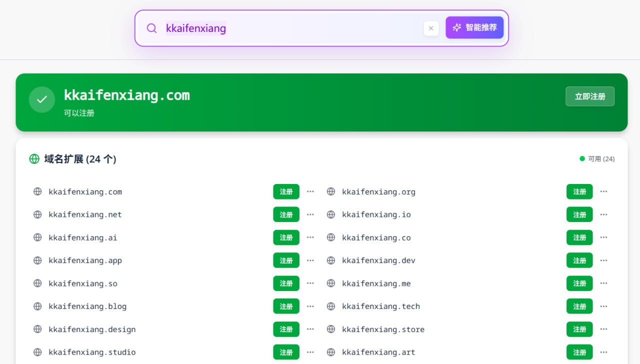Click the checkmark icon in green banner
Screen dimensions: 640x364
coord(42,99)
